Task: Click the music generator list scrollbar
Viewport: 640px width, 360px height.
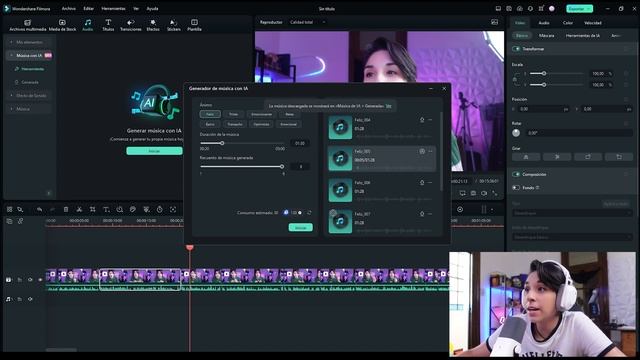Action: [x=441, y=151]
